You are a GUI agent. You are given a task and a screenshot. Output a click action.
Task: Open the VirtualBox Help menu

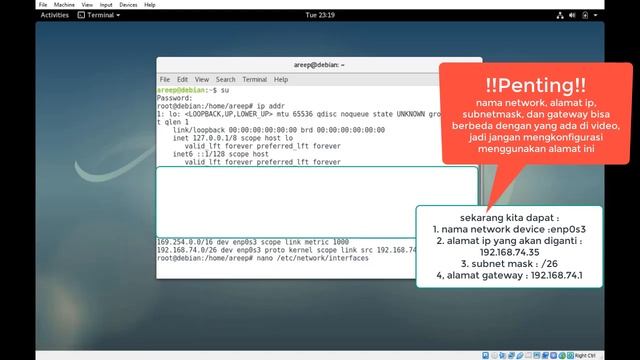[150, 5]
